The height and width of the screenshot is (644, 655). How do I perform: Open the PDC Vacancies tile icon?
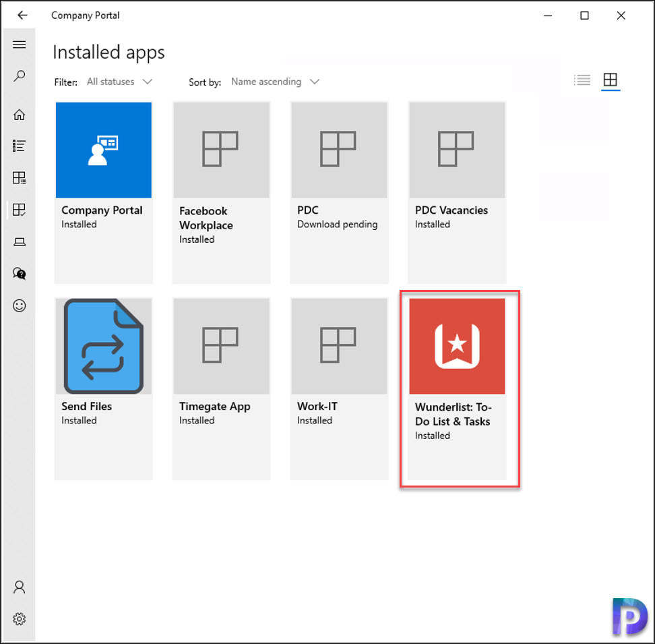457,150
